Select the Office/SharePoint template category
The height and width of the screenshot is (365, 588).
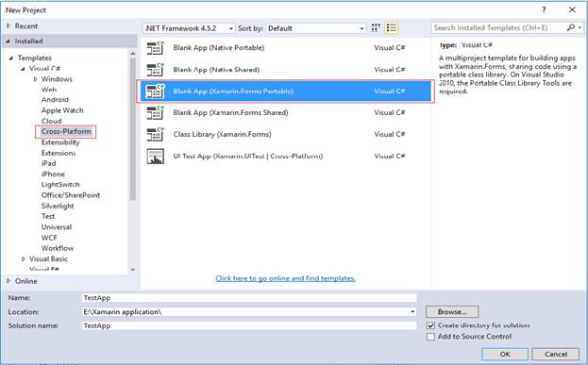pos(71,195)
